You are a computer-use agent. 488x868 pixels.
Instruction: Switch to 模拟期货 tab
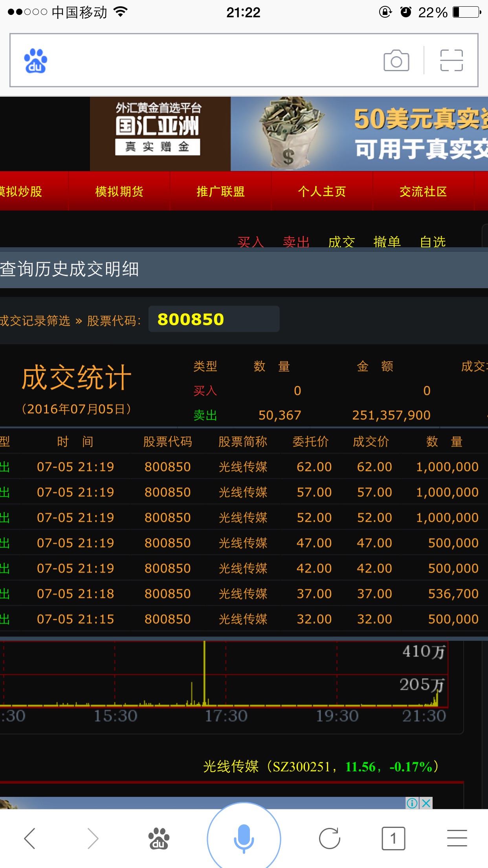pyautogui.click(x=119, y=191)
